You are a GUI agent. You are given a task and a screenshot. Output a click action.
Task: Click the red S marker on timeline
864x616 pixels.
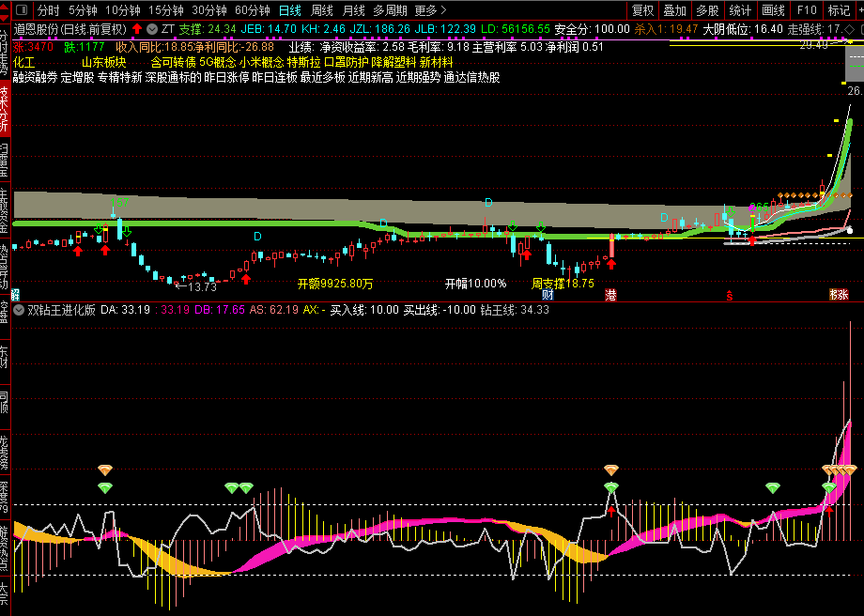pos(729,296)
